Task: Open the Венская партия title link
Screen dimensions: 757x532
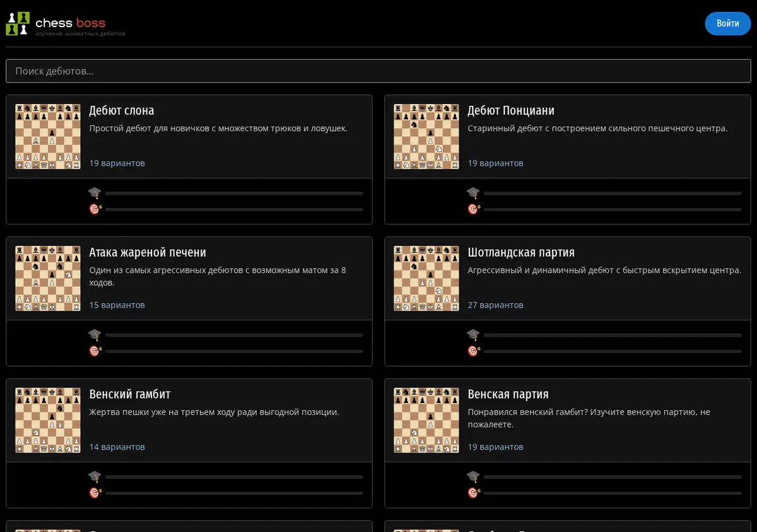Action: point(508,394)
